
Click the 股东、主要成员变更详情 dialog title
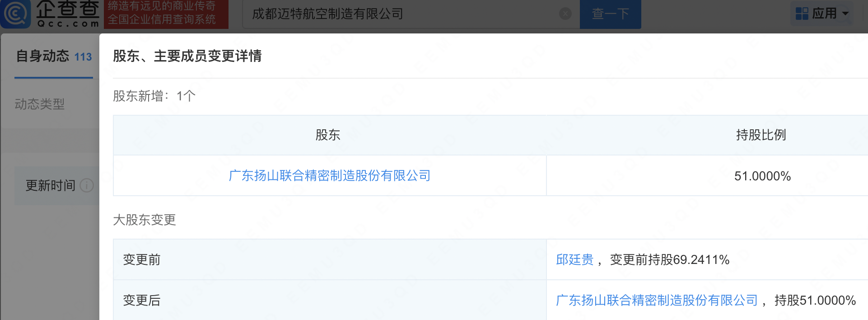187,56
